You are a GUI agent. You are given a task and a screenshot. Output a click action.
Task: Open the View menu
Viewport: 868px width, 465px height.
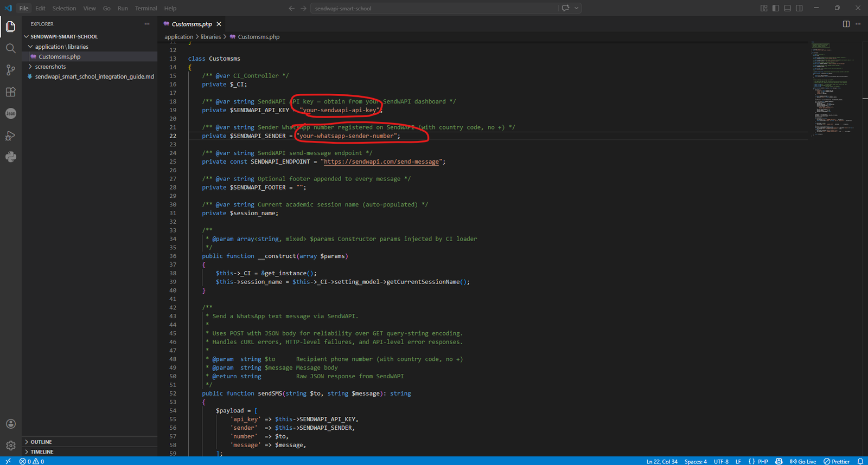[90, 8]
